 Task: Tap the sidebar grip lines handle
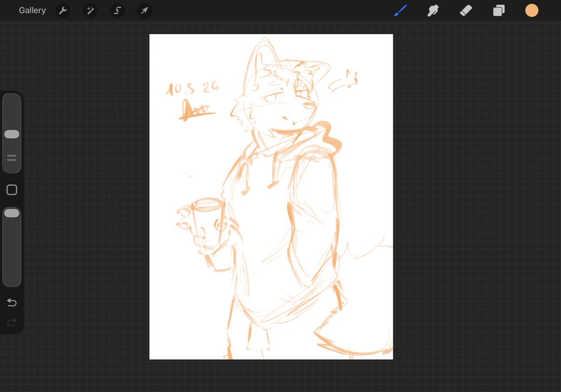[x=12, y=158]
